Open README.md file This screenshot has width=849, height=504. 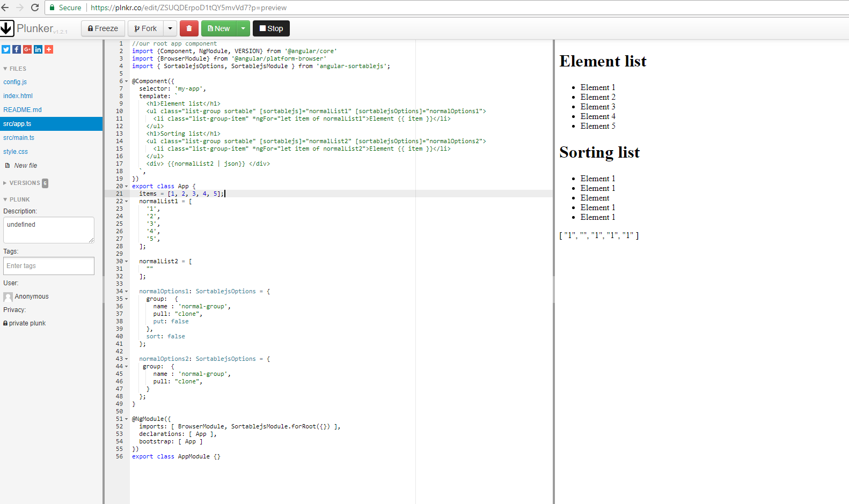23,110
